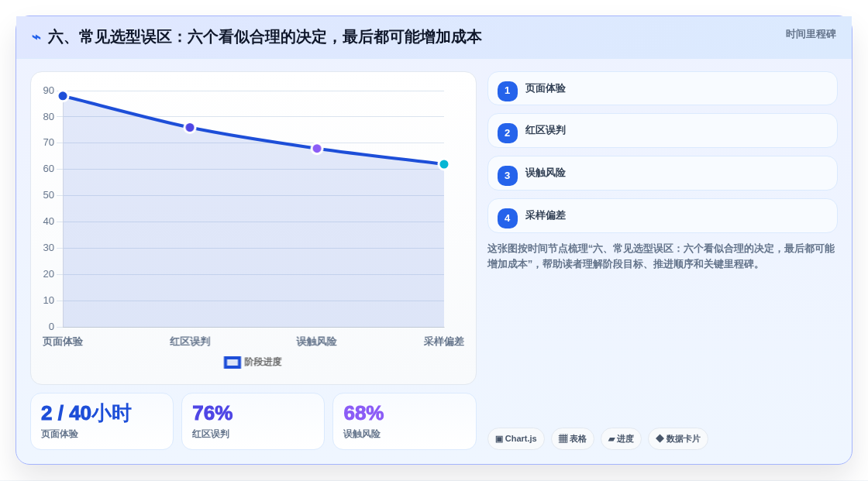This screenshot has width=868, height=481.
Task: Click the x-axis label 页面体验
Action: pos(63,342)
